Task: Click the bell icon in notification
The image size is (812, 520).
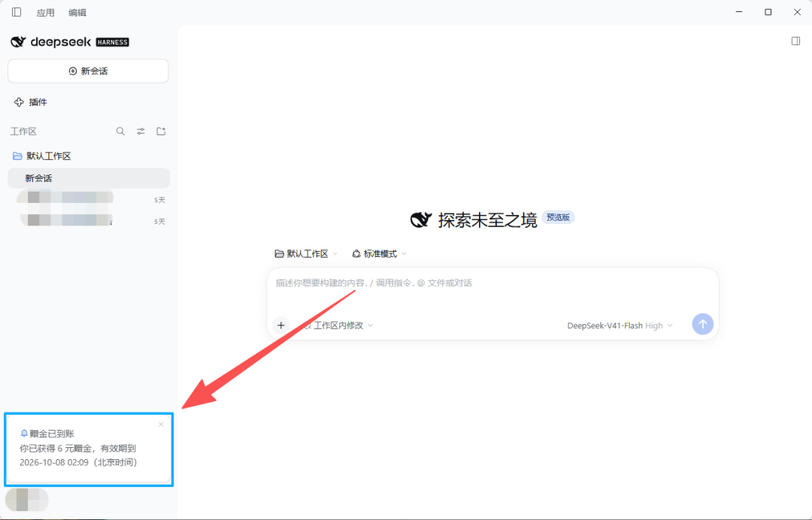Action: 24,434
